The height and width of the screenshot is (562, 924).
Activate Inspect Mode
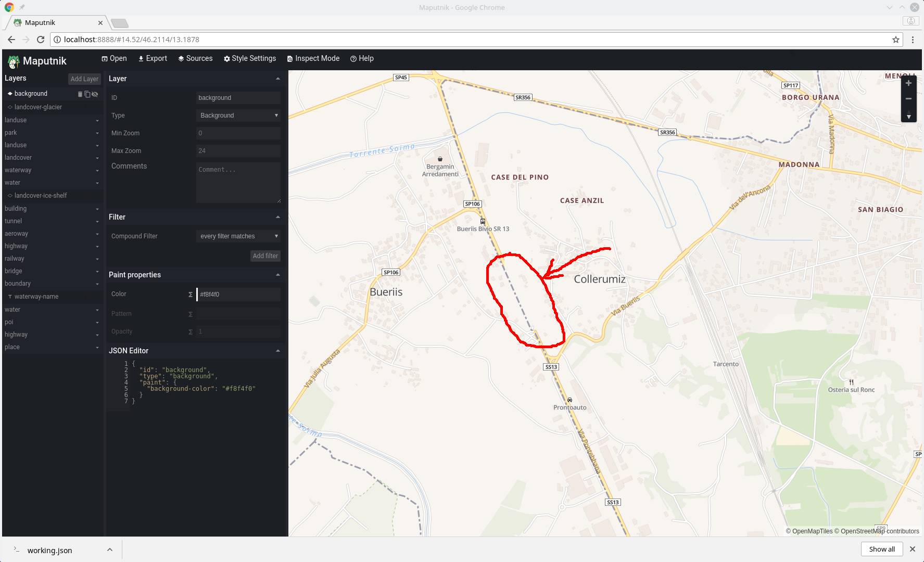click(313, 58)
